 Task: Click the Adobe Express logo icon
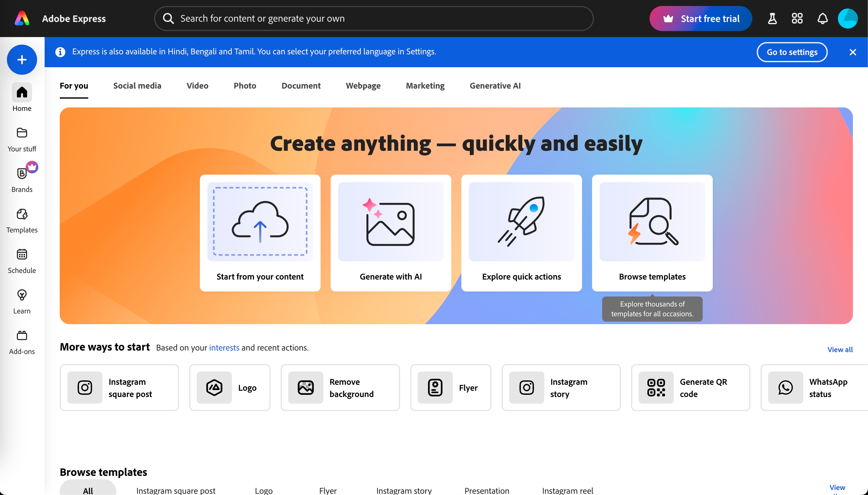pyautogui.click(x=22, y=18)
